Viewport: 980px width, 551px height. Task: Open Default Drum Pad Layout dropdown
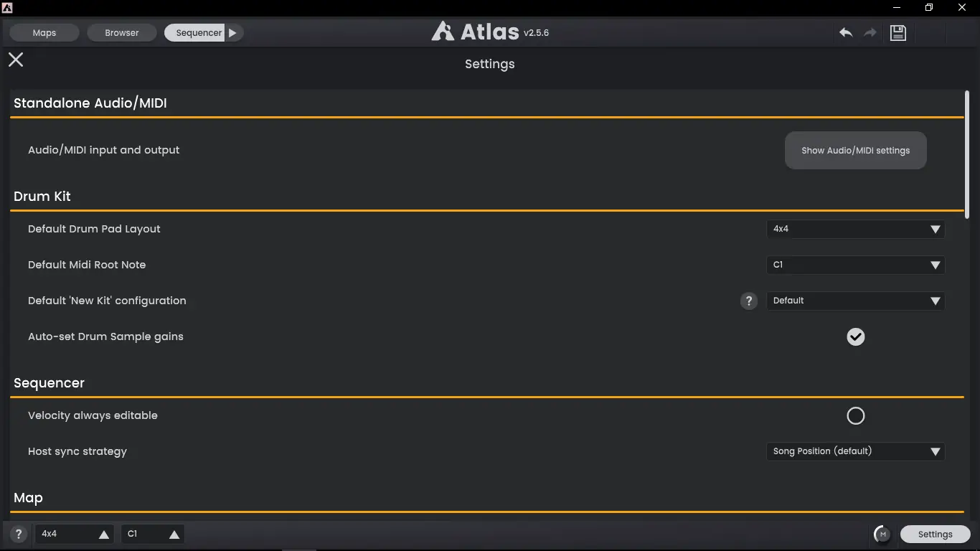pyautogui.click(x=855, y=230)
